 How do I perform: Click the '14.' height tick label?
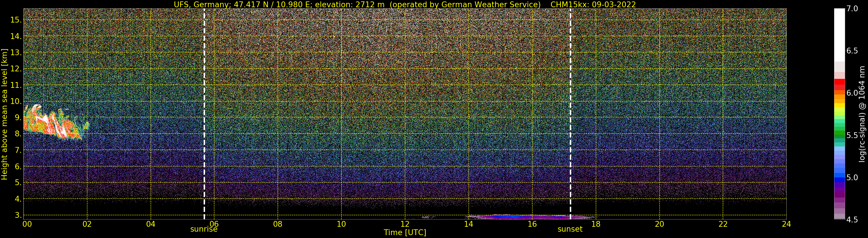click(16, 36)
